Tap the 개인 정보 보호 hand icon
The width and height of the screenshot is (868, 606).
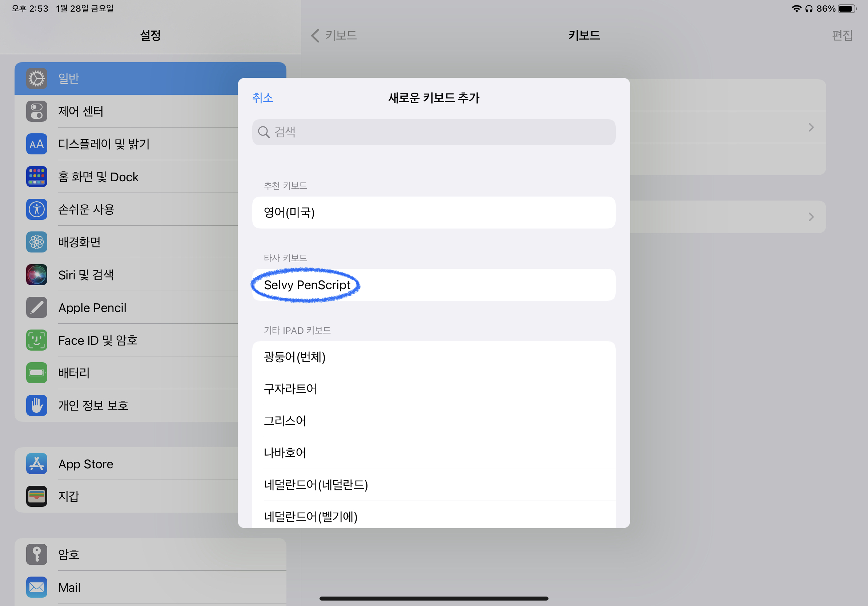pos(37,405)
